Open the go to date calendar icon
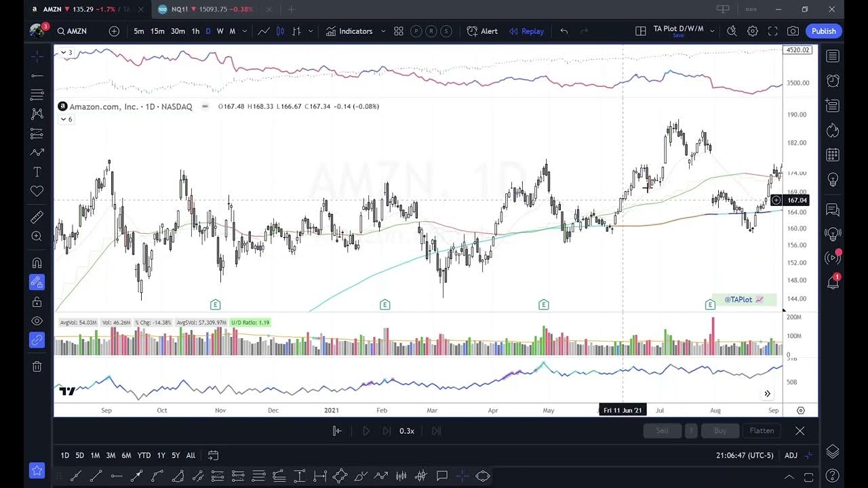868x488 pixels. click(213, 455)
